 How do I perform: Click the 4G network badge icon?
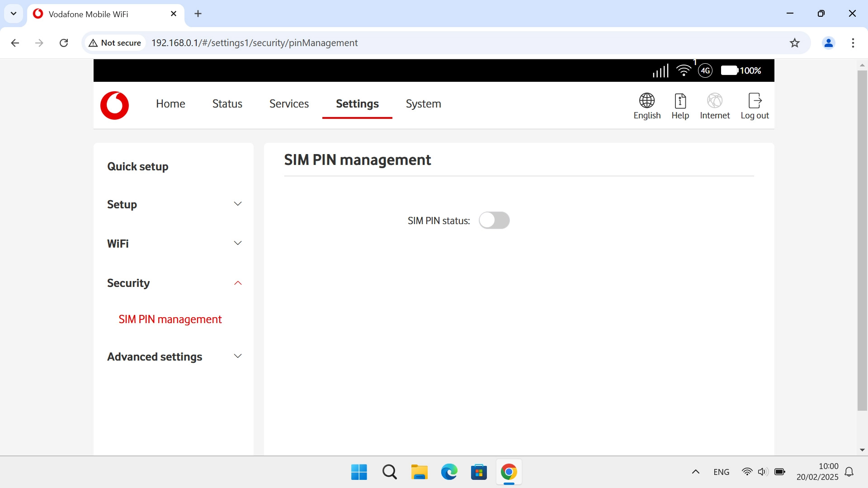point(705,70)
